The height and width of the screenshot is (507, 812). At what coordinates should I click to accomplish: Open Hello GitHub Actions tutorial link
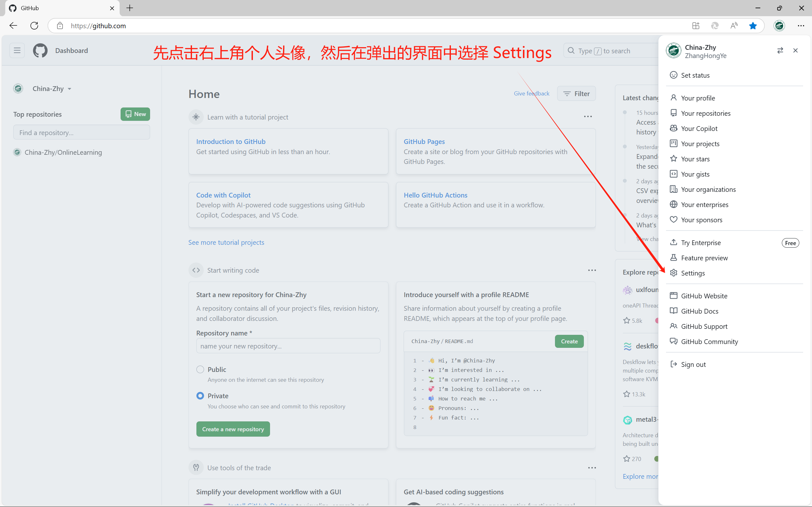click(436, 195)
